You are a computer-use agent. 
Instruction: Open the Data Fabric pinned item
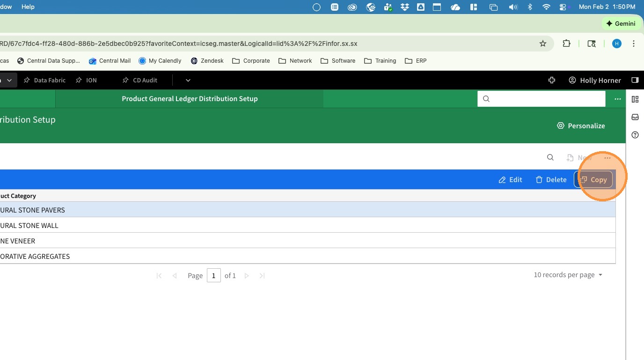coord(44,80)
